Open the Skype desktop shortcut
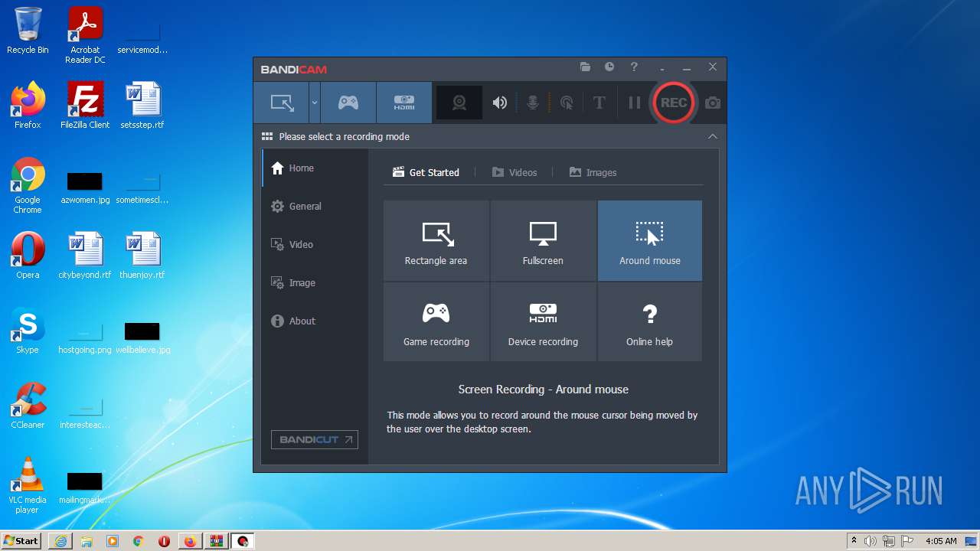 pyautogui.click(x=28, y=331)
